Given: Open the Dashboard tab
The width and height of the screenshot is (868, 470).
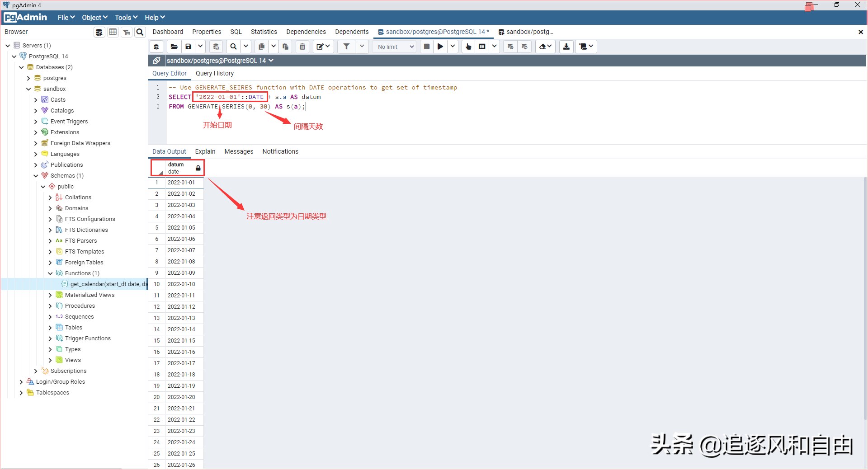Looking at the screenshot, I should 168,32.
